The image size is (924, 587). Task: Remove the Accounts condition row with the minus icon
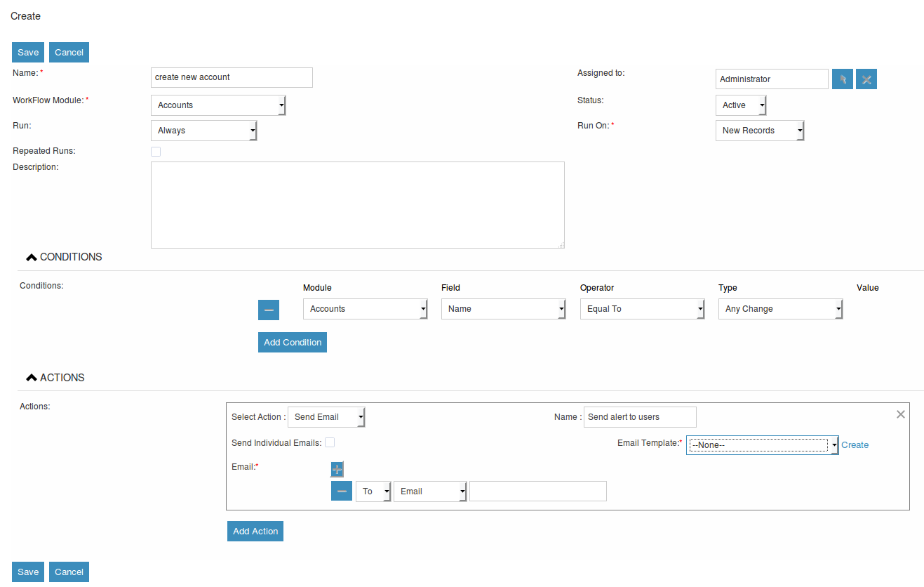point(269,310)
